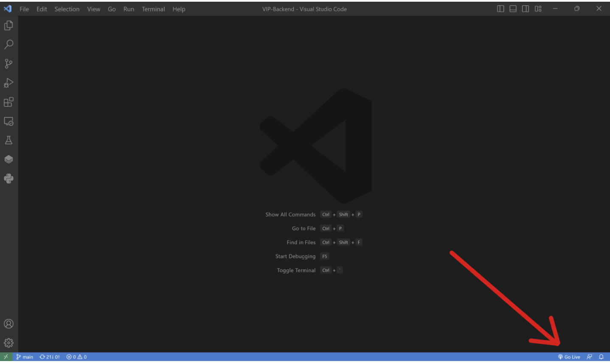Click Go Live in the status bar

pos(569,357)
